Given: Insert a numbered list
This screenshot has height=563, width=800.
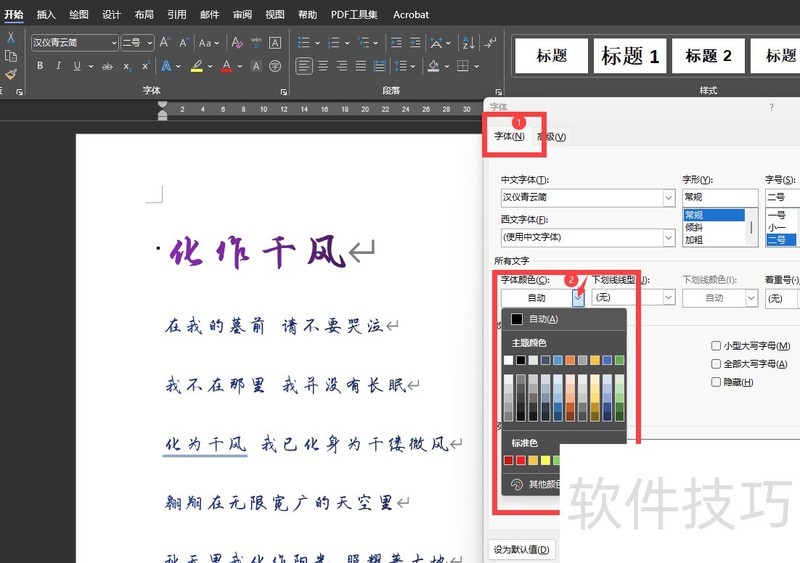Looking at the screenshot, I should coord(334,43).
